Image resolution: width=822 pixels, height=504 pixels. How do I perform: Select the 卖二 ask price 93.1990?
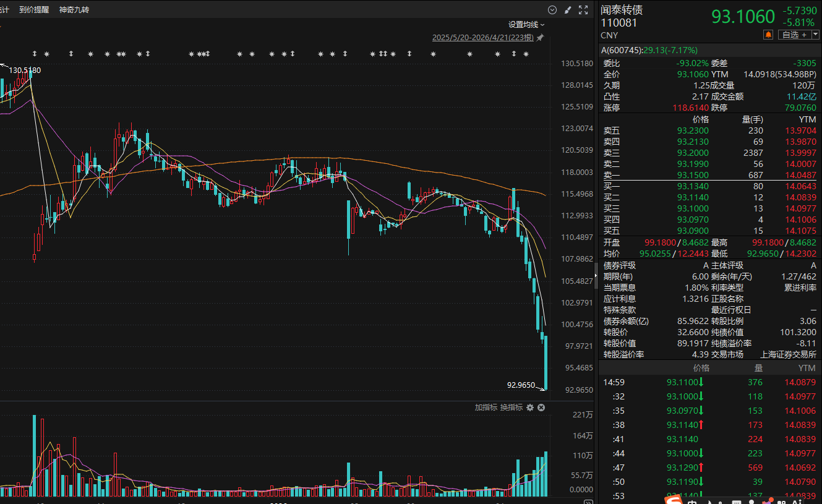693,164
